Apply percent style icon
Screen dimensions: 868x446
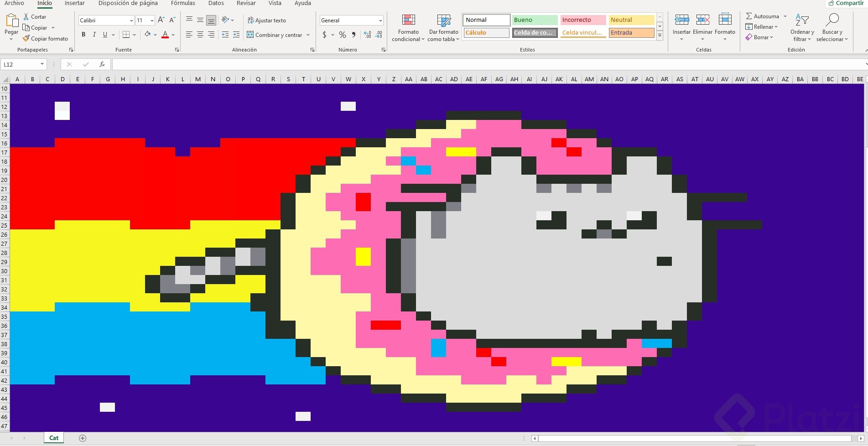click(x=343, y=35)
